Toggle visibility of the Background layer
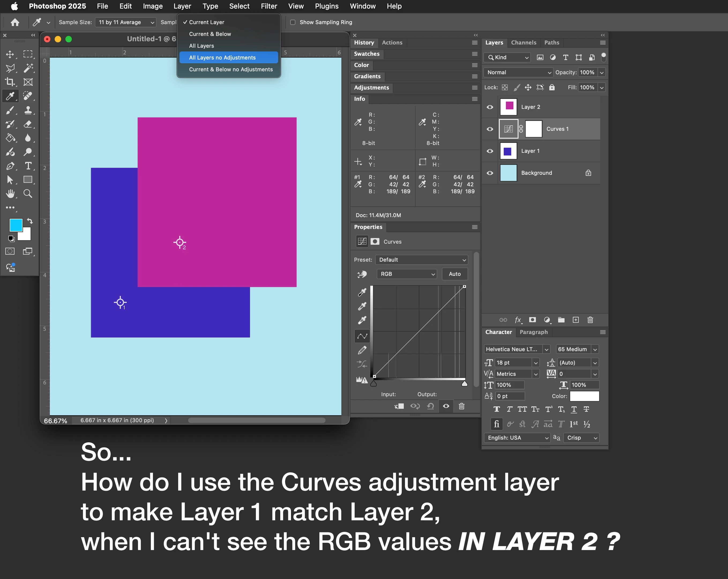The image size is (728, 579). point(490,173)
